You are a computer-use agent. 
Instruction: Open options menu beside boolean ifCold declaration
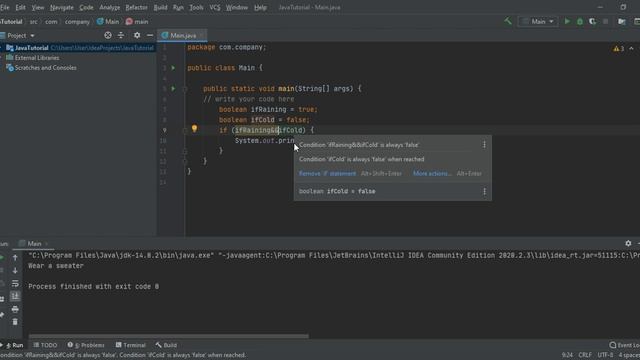coord(484,191)
